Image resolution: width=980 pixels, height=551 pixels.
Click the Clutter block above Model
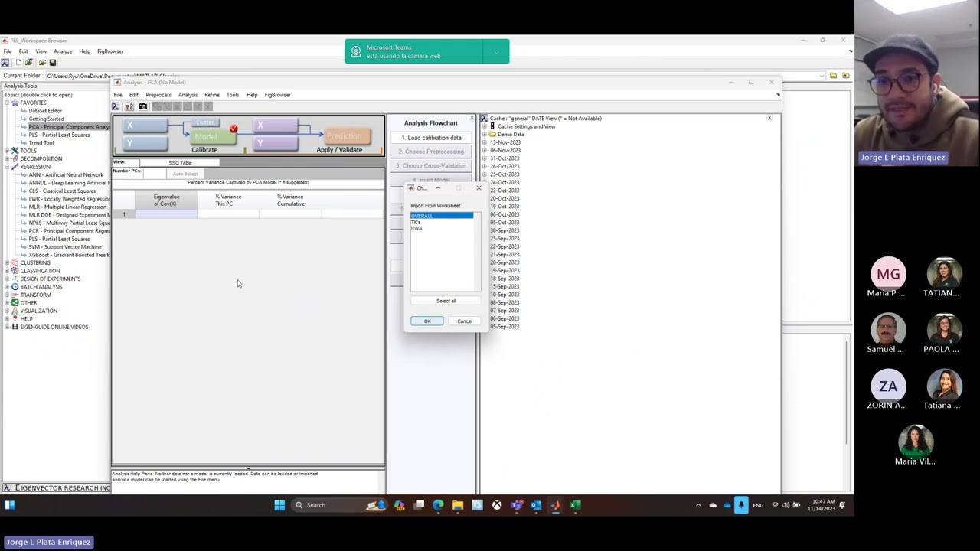204,122
